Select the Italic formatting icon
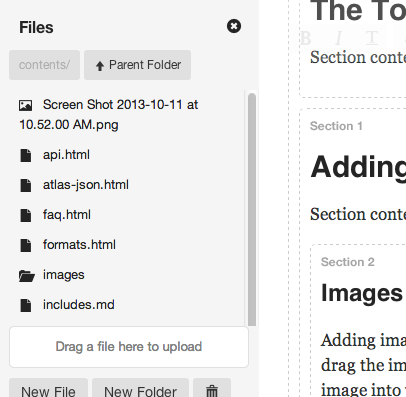 (x=338, y=38)
